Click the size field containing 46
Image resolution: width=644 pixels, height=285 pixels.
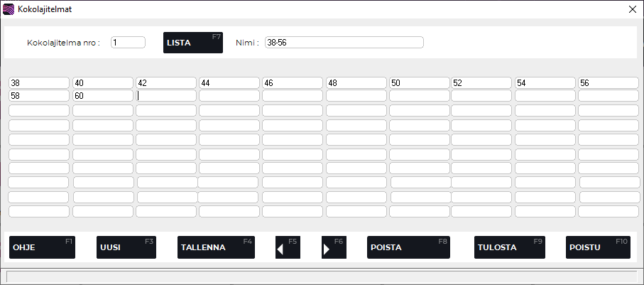coord(292,83)
